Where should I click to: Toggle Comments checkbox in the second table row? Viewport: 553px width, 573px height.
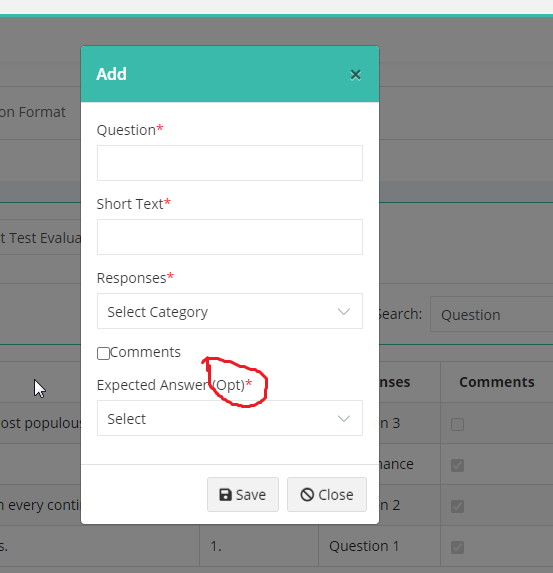coord(457,465)
